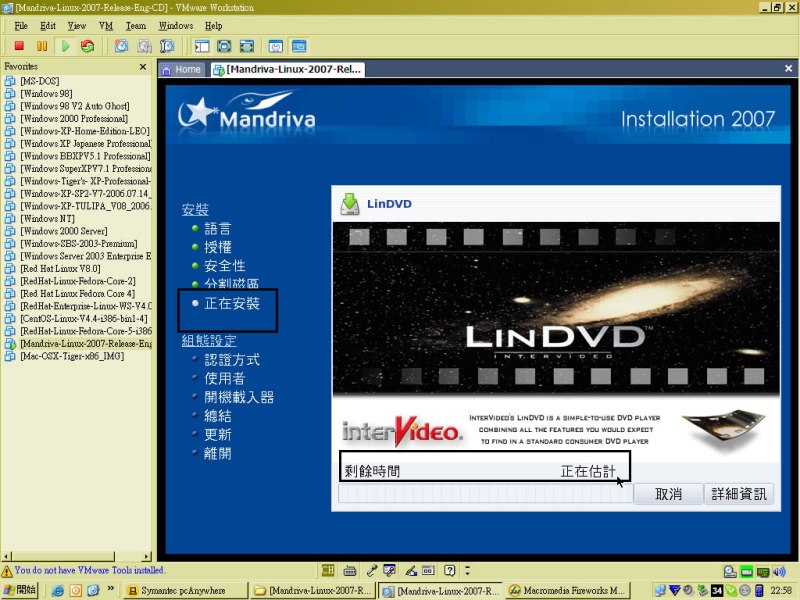Open the Team menu
The height and width of the screenshot is (600, 800).
[136, 26]
